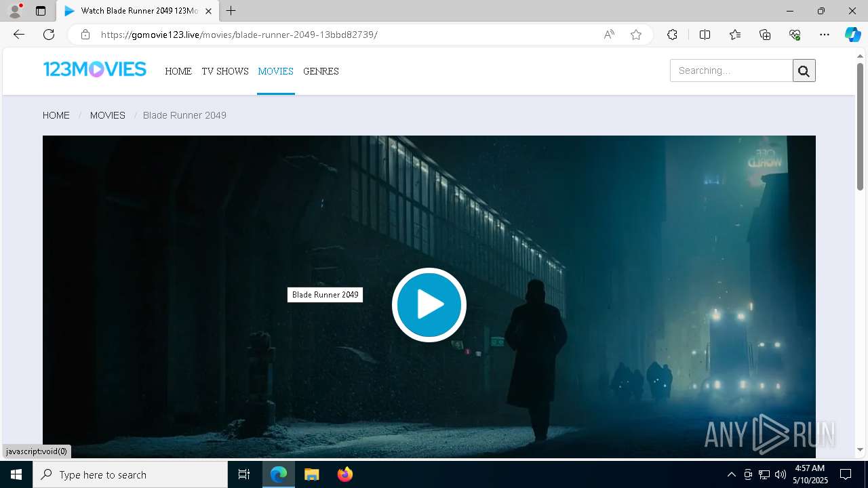Refresh the current page

(49, 35)
